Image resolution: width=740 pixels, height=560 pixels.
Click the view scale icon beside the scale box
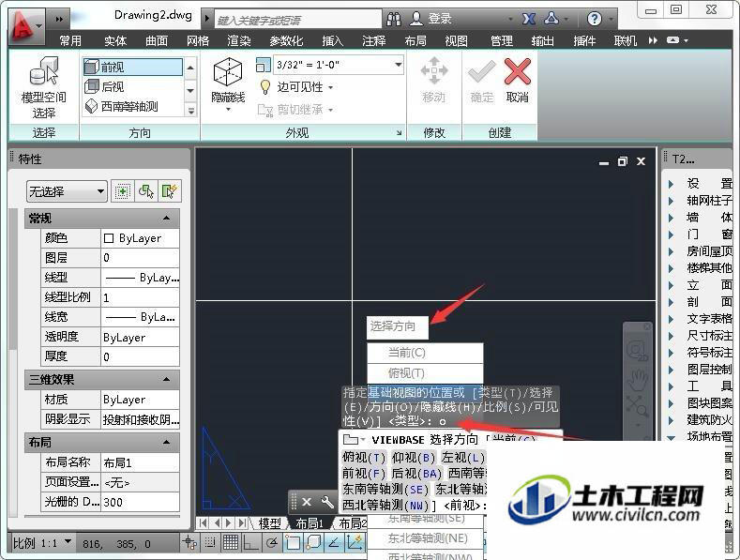[263, 65]
